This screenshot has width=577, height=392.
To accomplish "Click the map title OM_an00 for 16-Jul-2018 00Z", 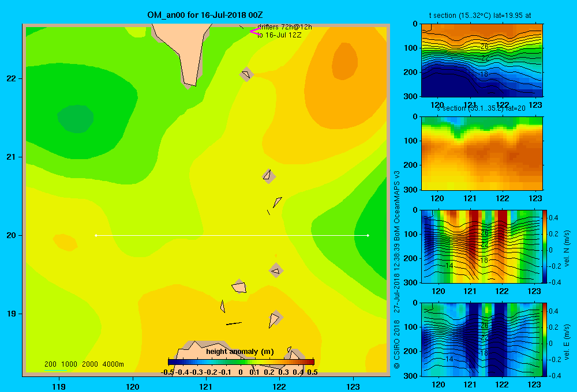I will click(205, 15).
